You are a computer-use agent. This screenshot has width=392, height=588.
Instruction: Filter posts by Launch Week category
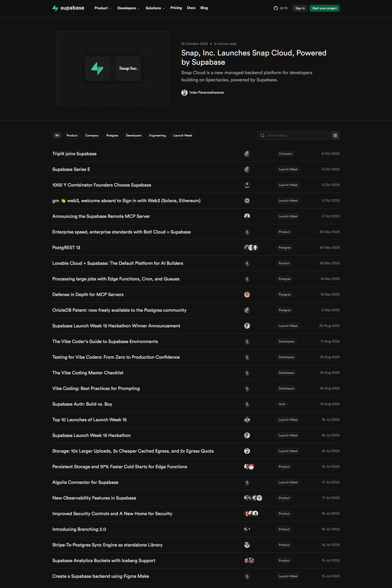[183, 135]
